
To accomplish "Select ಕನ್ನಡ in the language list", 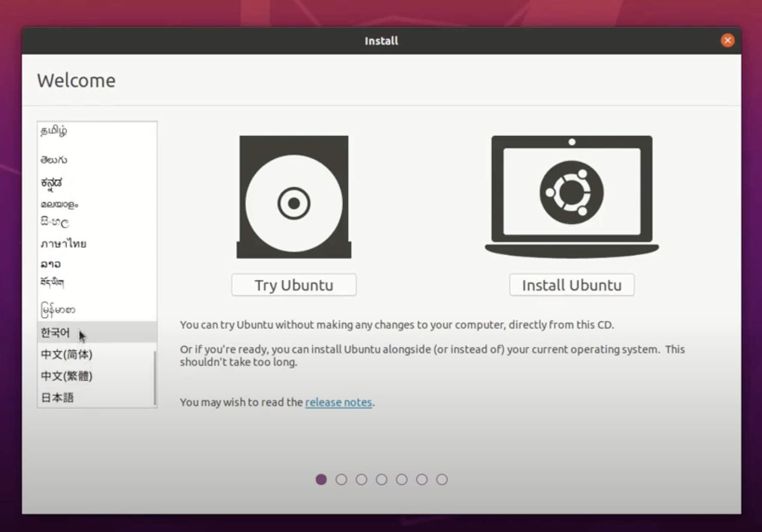I will [97, 183].
